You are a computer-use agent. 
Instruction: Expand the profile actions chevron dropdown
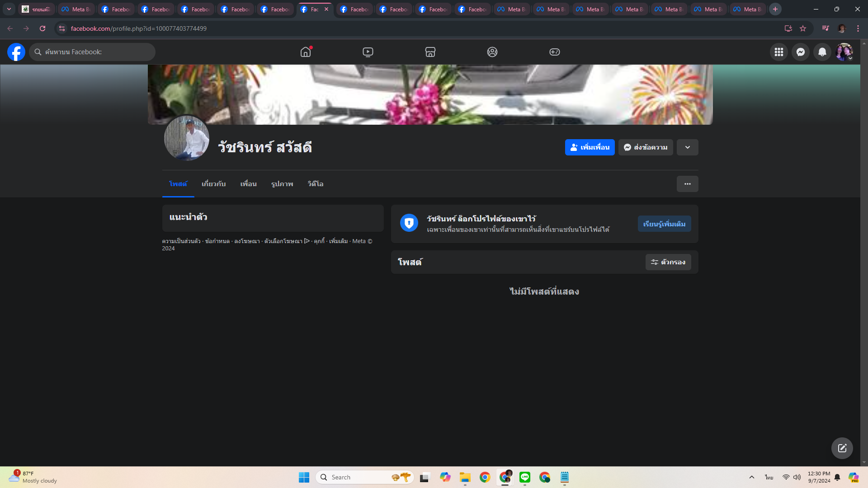pyautogui.click(x=687, y=147)
